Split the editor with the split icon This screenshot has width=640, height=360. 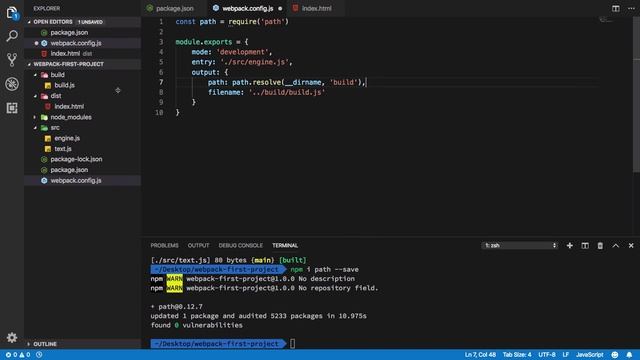click(616, 8)
